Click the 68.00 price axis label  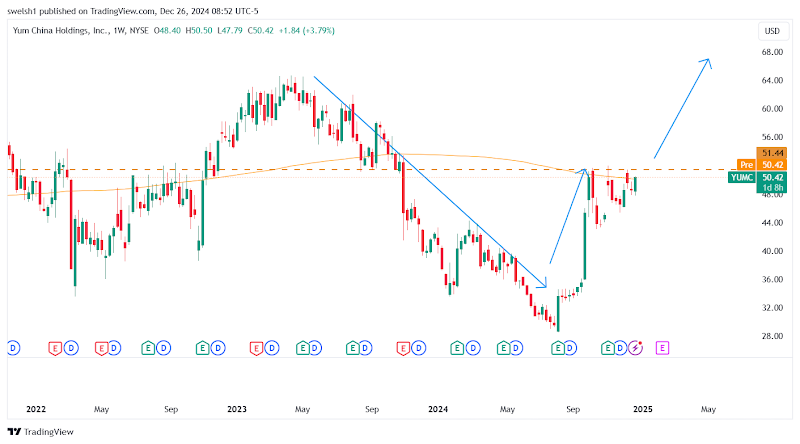pyautogui.click(x=772, y=52)
